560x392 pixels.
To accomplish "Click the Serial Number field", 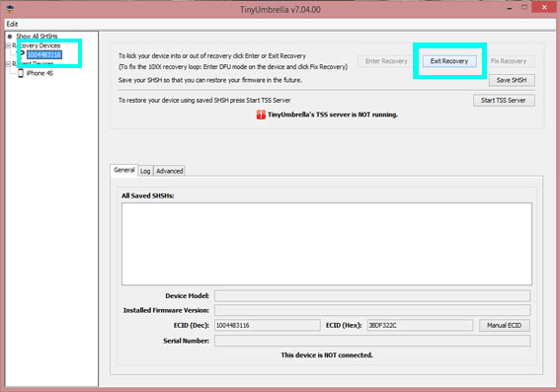I will 372,341.
